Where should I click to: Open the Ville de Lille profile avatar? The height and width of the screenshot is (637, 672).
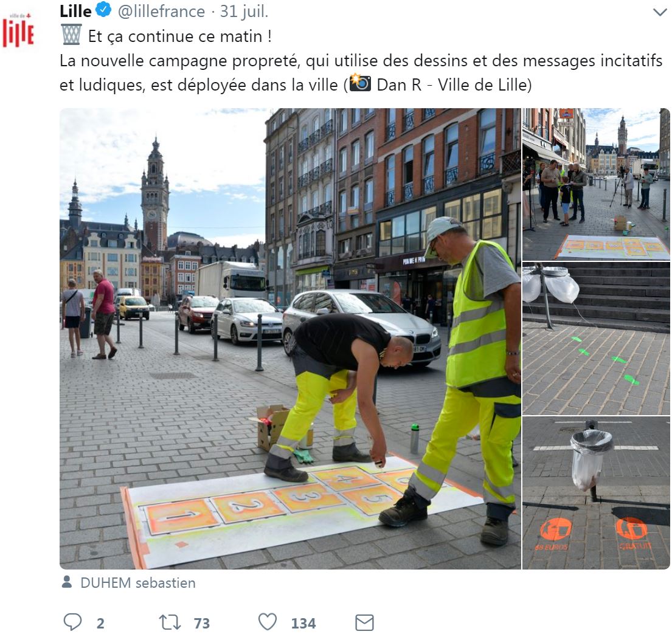click(18, 30)
